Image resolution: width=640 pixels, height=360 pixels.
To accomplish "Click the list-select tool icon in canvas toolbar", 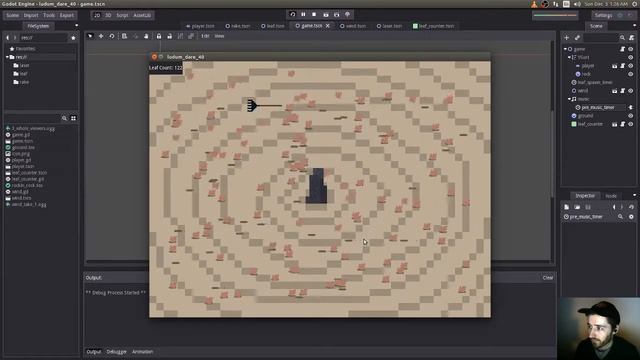I will (x=124, y=36).
